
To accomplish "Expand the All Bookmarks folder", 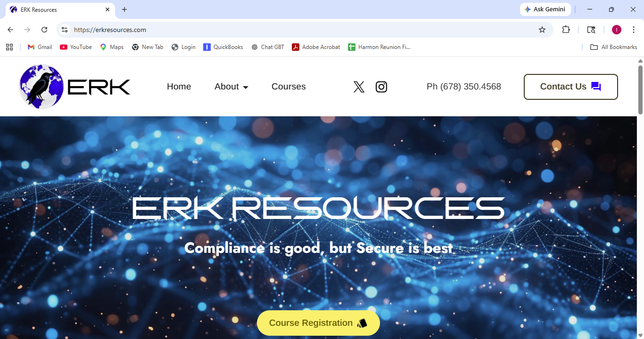I will coord(613,47).
